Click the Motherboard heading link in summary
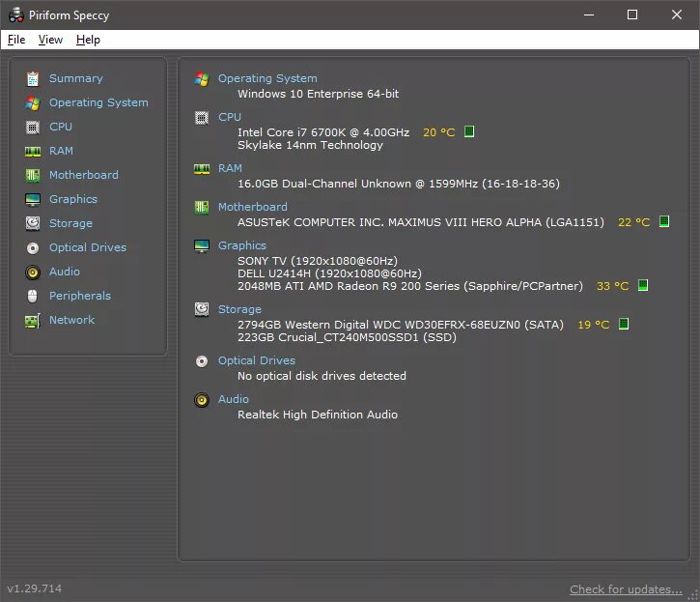The image size is (700, 602). (x=253, y=207)
